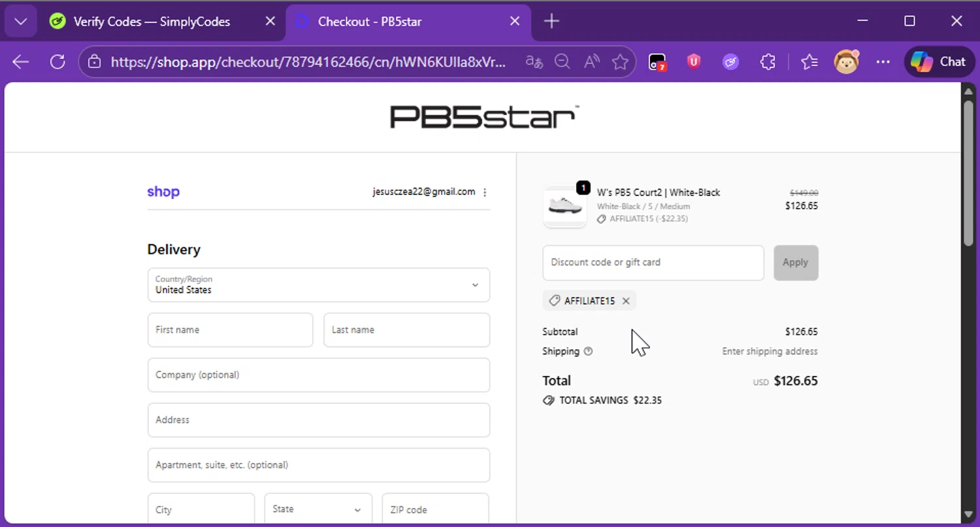
Task: Click the TOTAL SAVINGS tag icon
Action: (x=549, y=400)
